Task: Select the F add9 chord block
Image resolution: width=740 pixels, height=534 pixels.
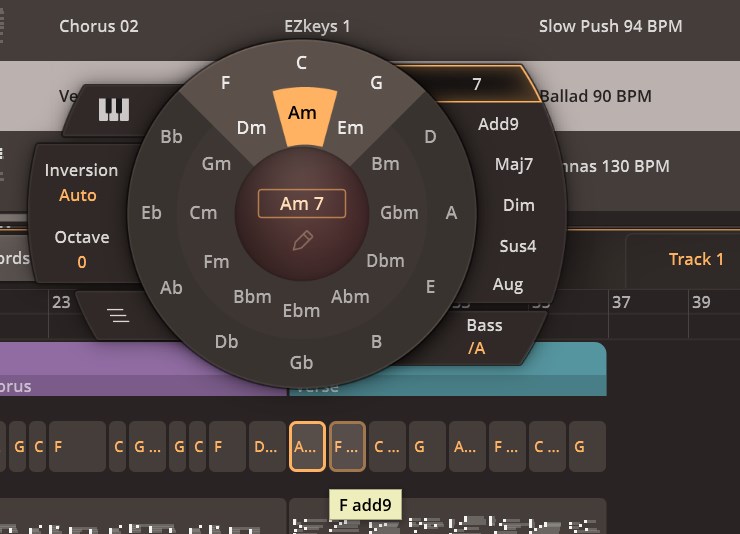Action: 347,446
